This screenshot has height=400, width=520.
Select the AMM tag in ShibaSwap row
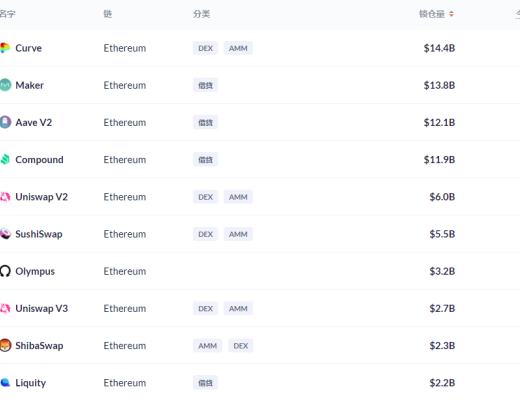tap(208, 346)
